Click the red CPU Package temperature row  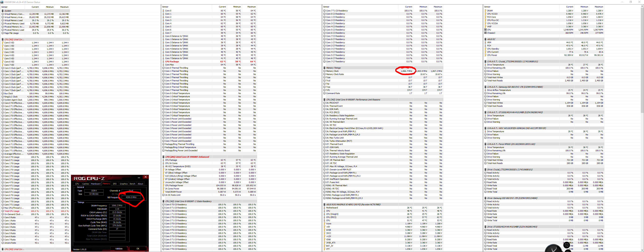click(172, 62)
